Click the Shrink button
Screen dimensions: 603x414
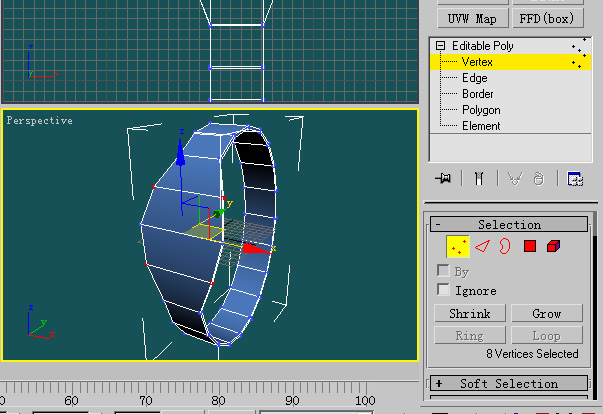[x=470, y=314]
